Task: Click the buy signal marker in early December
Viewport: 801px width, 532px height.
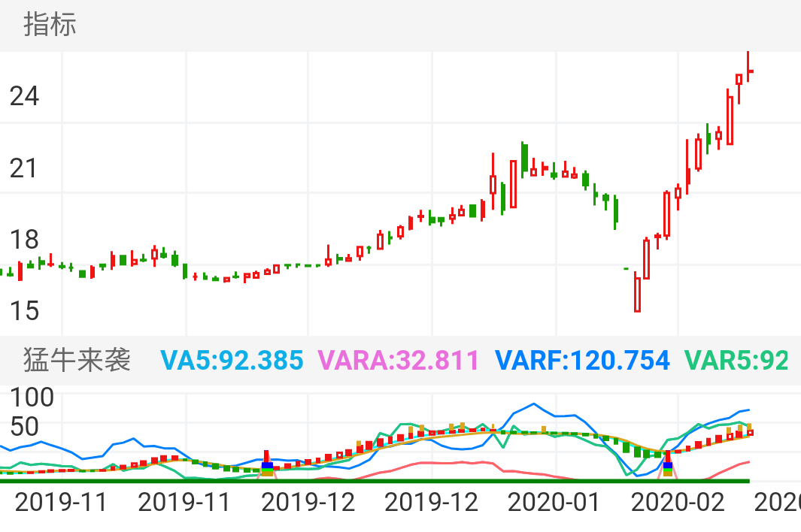Action: click(267, 464)
